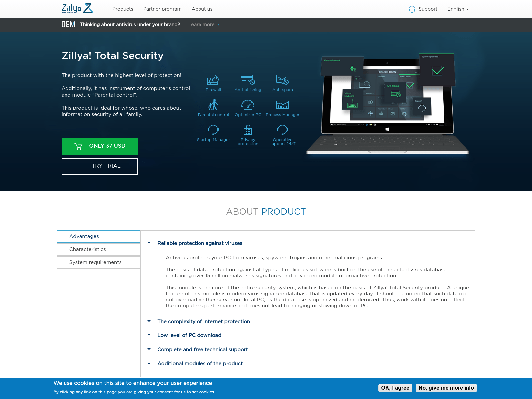Click 'The product with the highest level' text
The image size is (532, 399).
pyautogui.click(x=121, y=75)
